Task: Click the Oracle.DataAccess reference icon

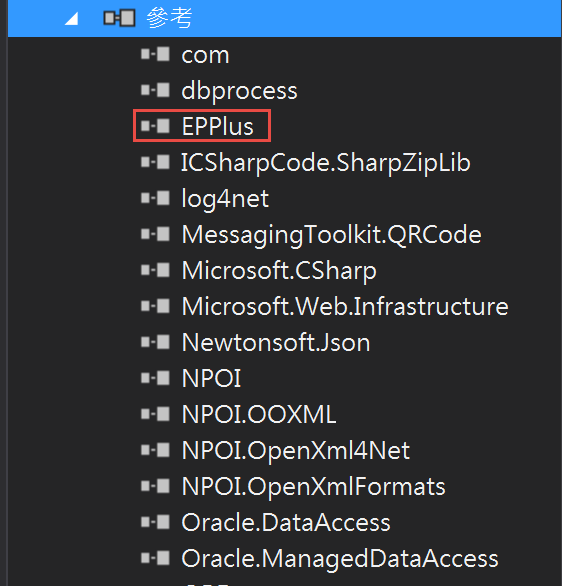Action: [x=155, y=522]
